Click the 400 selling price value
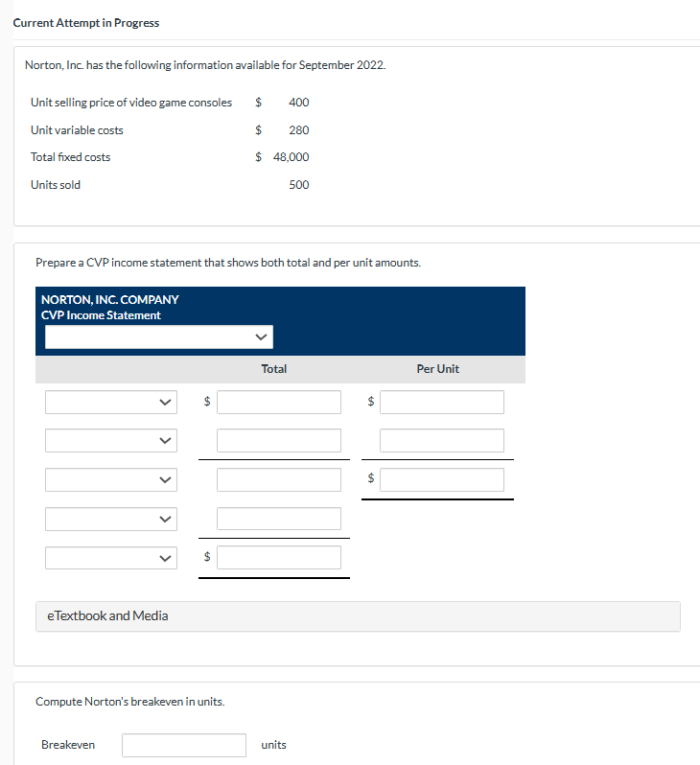Viewport: 700px width, 765px height. point(299,103)
